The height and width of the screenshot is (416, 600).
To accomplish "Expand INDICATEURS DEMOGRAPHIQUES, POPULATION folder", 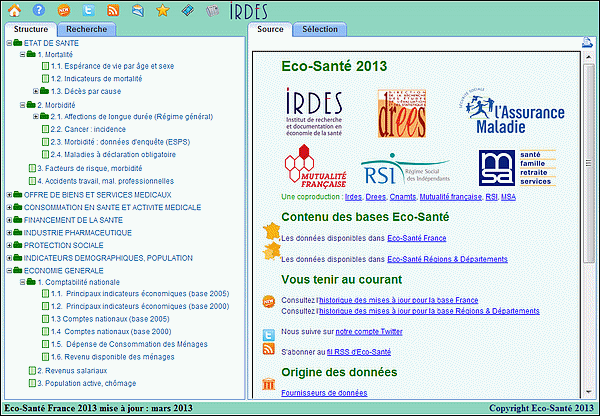I will 9,258.
